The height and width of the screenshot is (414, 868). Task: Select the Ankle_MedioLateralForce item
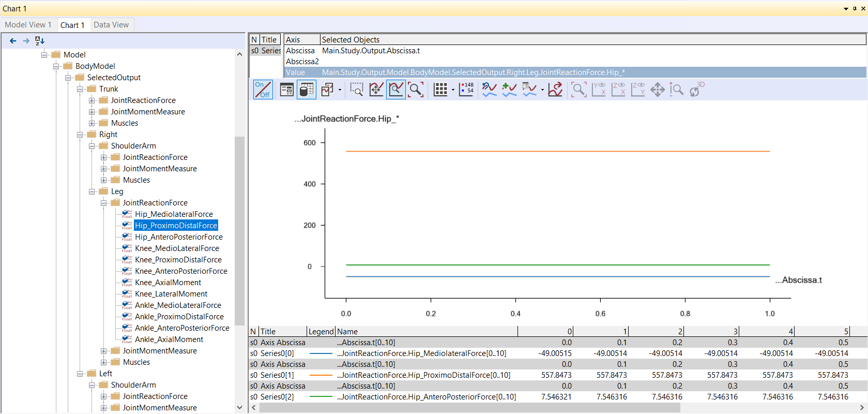coord(178,305)
